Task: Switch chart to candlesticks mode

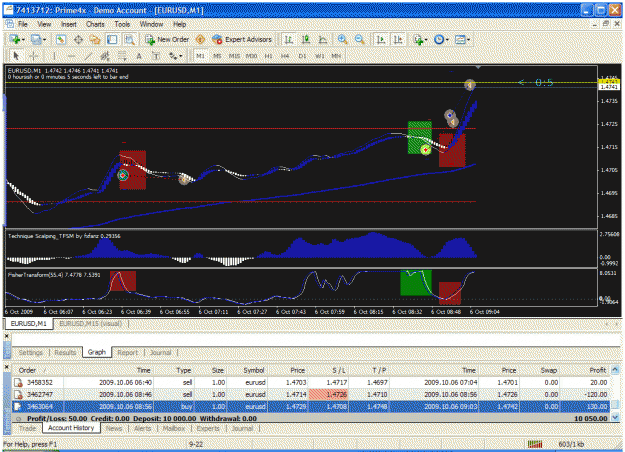Action: coord(306,39)
